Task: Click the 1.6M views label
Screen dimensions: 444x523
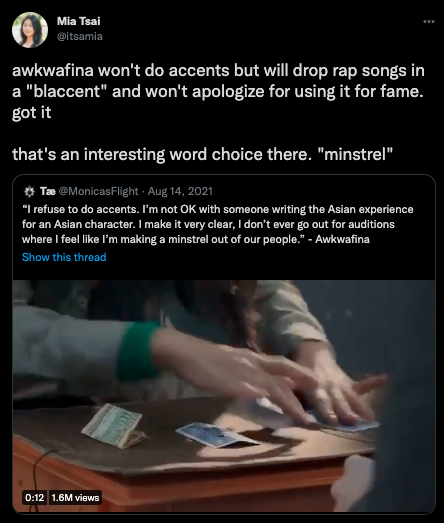Action: [75, 498]
